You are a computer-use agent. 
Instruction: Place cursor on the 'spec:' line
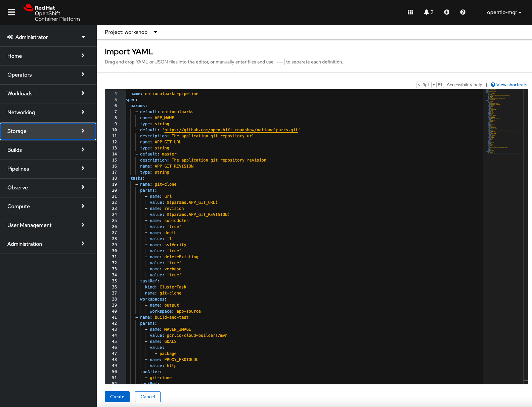coord(132,100)
